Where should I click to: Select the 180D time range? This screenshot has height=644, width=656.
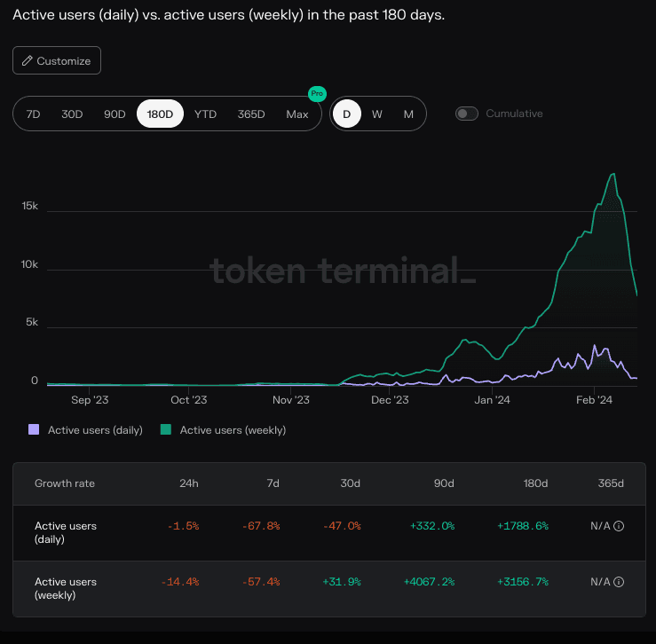click(x=160, y=114)
